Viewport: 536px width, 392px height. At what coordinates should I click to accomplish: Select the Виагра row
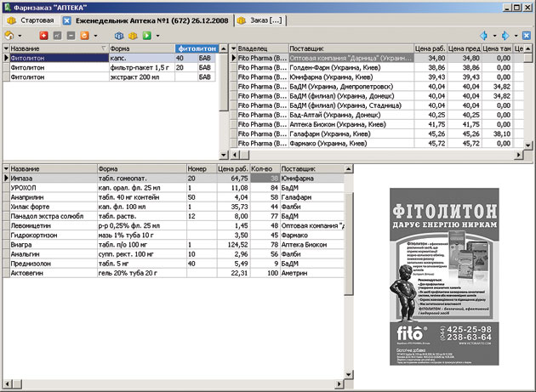(x=174, y=245)
